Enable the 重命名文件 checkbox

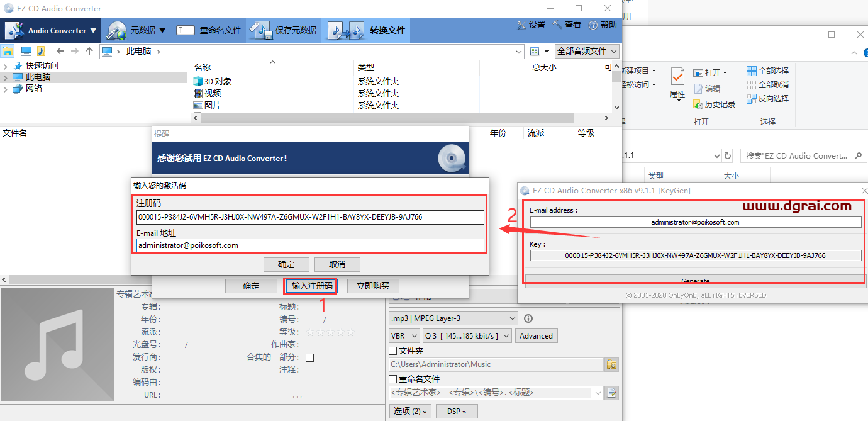click(393, 379)
